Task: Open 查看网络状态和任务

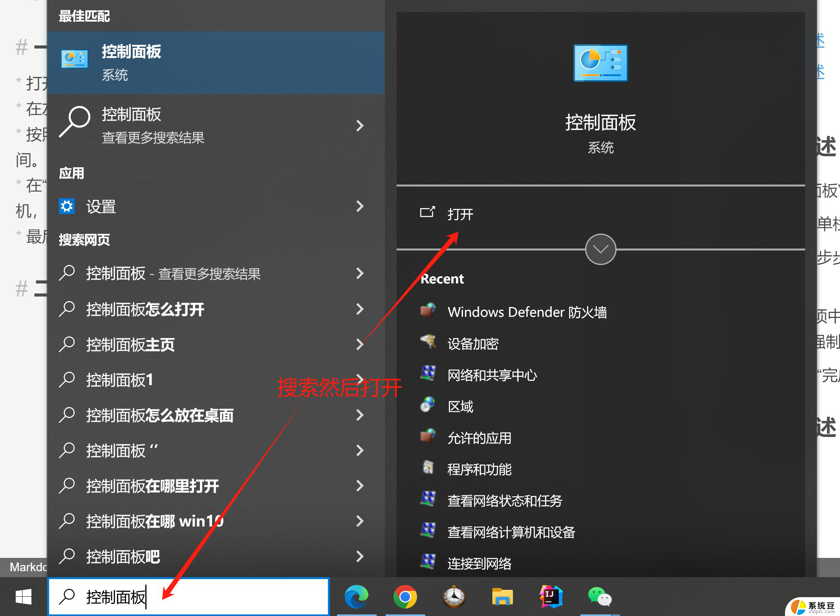Action: point(505,501)
